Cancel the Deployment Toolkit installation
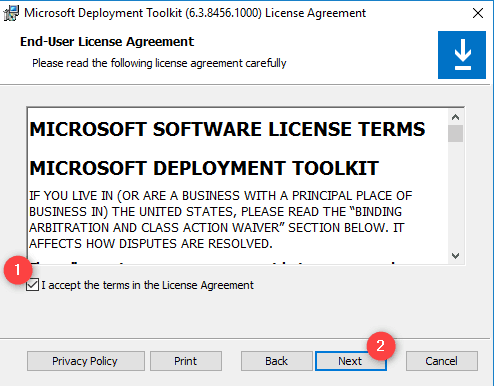Screen dimensions: 494x386 (442, 361)
